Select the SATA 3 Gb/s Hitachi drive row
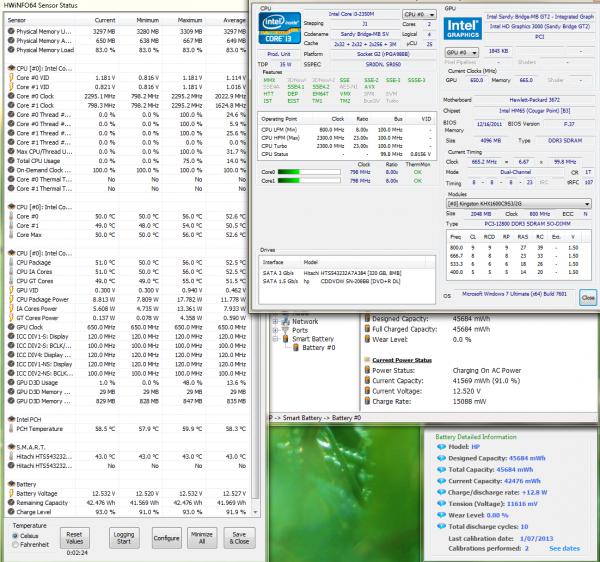This screenshot has height=562, width=600. pyautogui.click(x=346, y=273)
